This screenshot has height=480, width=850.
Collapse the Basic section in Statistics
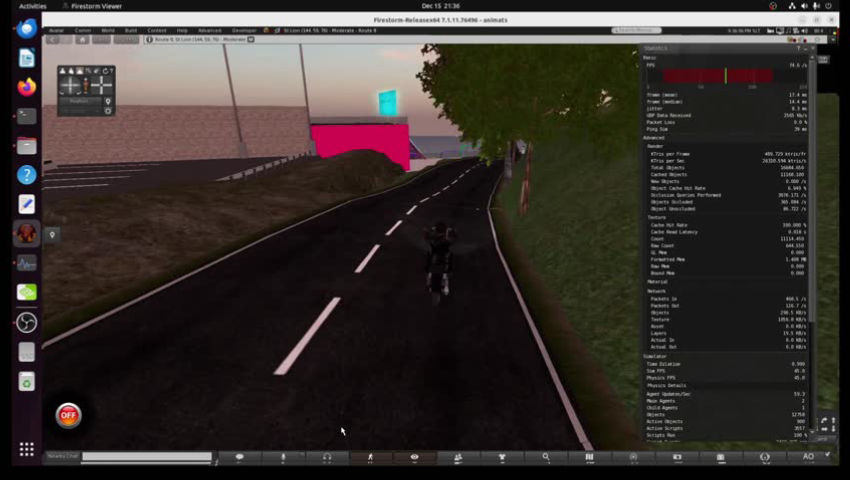[x=650, y=57]
